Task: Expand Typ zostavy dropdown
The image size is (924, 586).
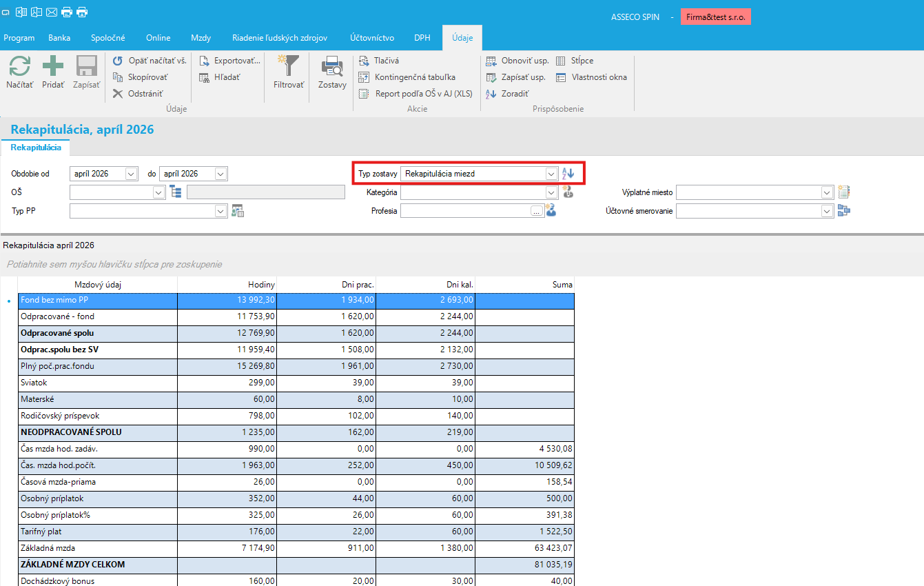Action: click(551, 174)
